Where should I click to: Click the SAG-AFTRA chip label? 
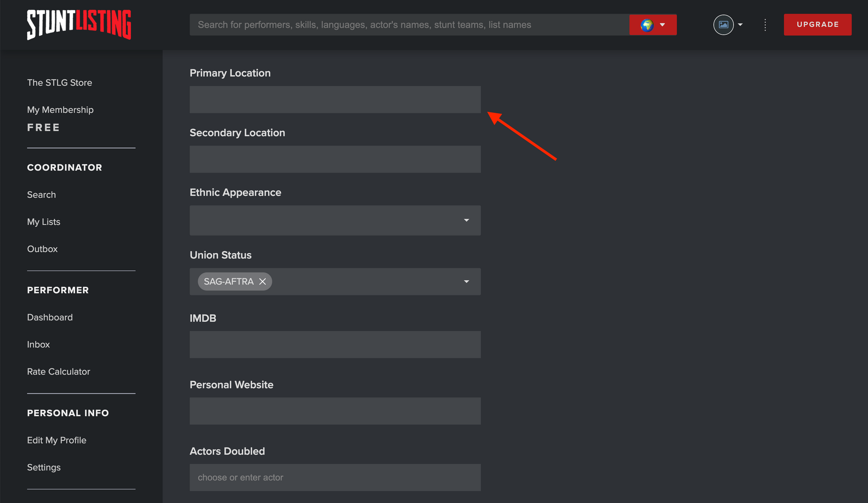tap(229, 281)
